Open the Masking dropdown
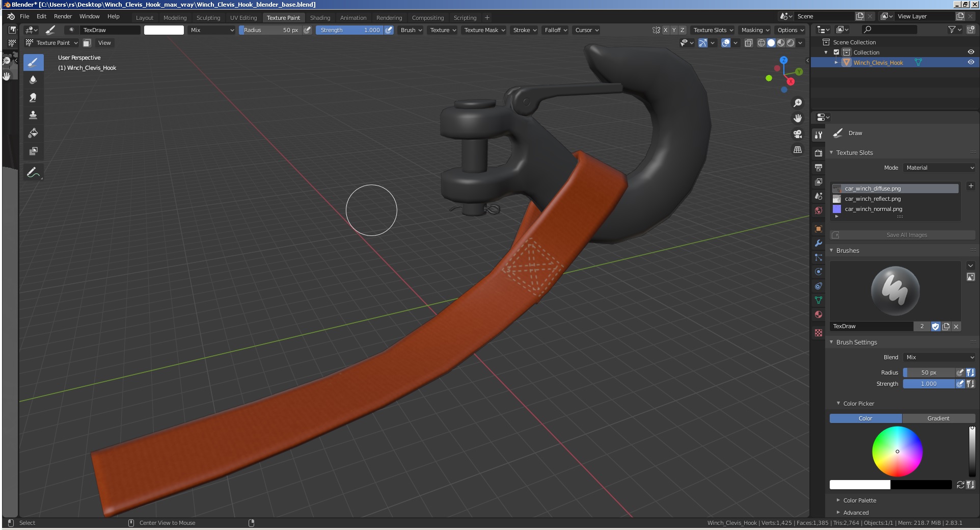The height and width of the screenshot is (530, 980). click(x=755, y=30)
